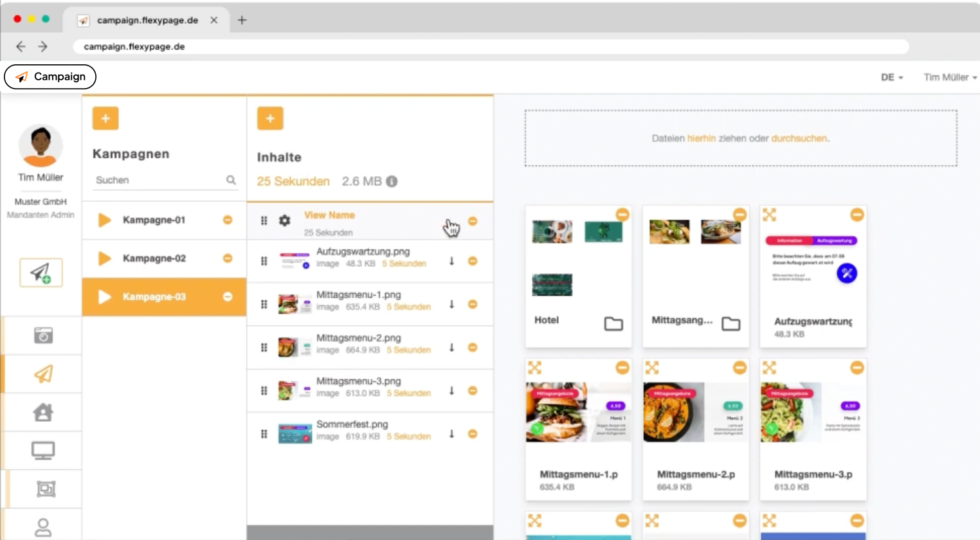Change the 5 Sekunden duration of Aufzugswartzung.png
Screen dimensions: 980x540
coord(404,264)
